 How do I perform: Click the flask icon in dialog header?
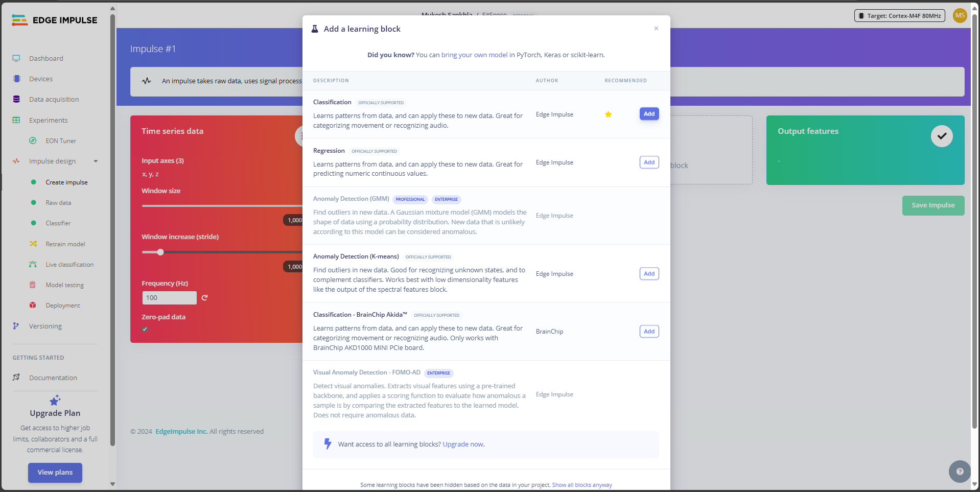(315, 29)
